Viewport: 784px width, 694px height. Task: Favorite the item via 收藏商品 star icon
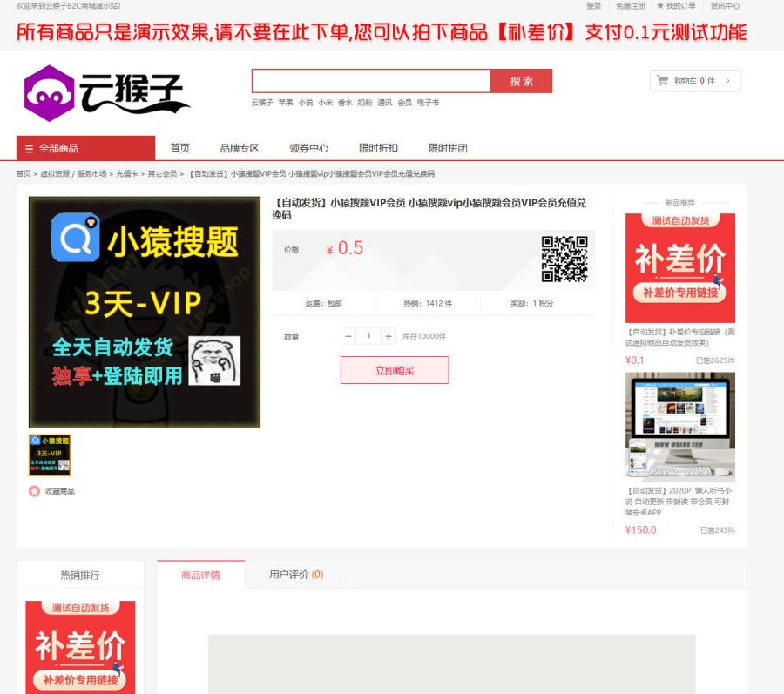pyautogui.click(x=32, y=490)
